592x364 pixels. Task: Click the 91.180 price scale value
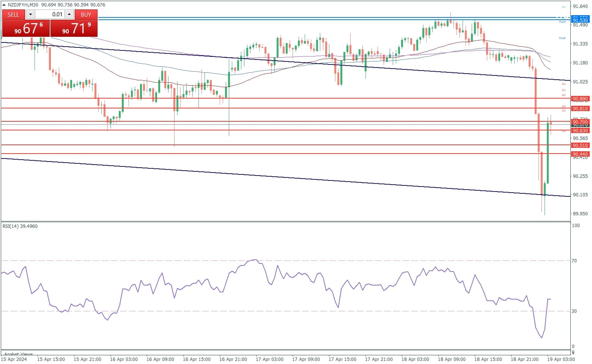click(580, 63)
